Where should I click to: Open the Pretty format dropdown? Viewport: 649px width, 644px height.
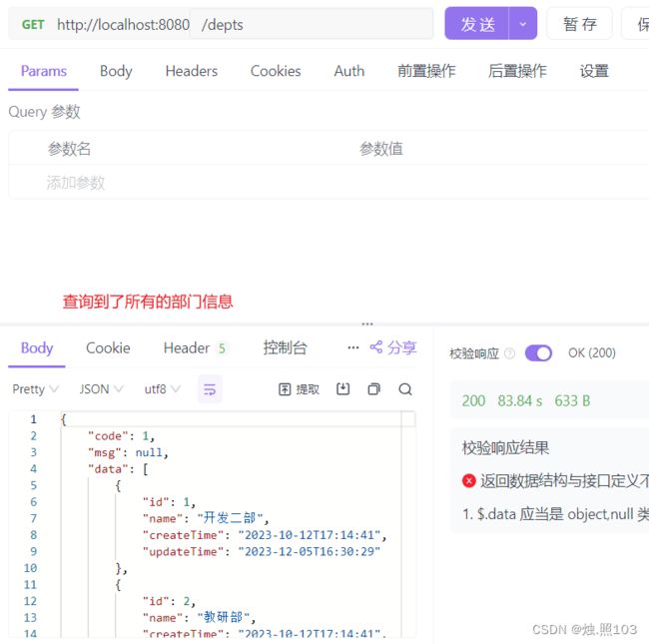(36, 389)
